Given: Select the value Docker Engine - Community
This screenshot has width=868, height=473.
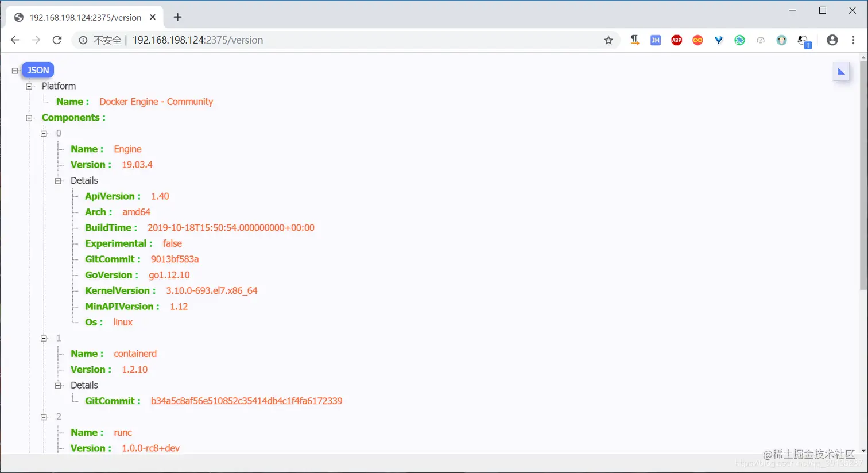Looking at the screenshot, I should point(156,102).
